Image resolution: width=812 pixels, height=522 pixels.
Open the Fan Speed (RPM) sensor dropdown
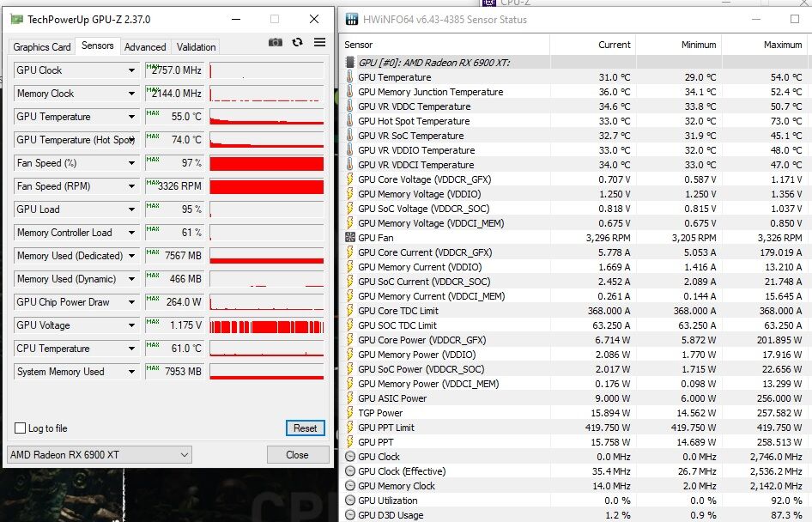click(131, 186)
